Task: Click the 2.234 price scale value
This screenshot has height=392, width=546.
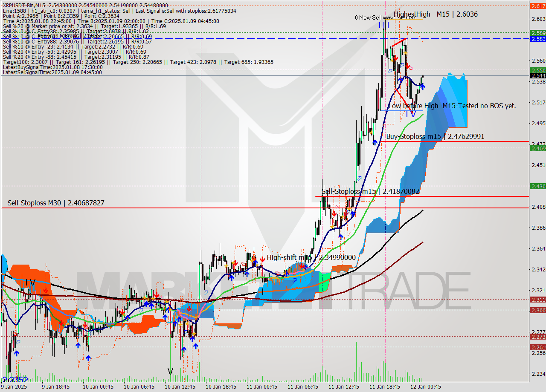Action: point(538,374)
